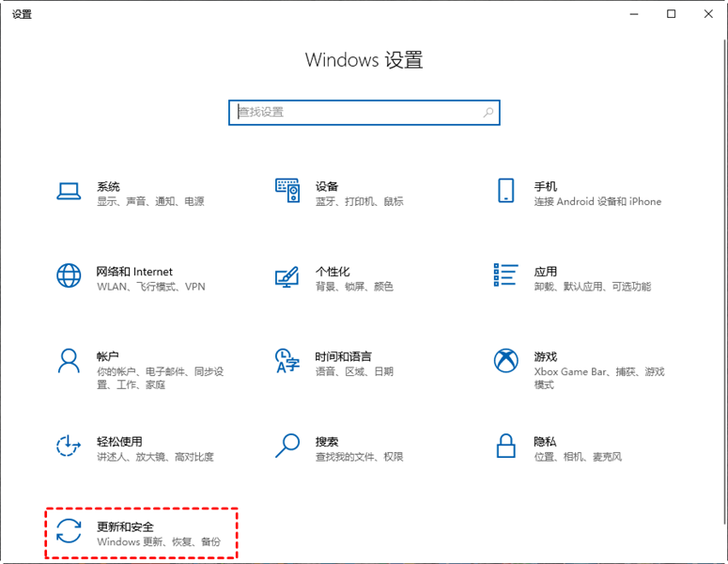The image size is (728, 564).
Task: Maximize the 设置 window
Action: tap(671, 13)
